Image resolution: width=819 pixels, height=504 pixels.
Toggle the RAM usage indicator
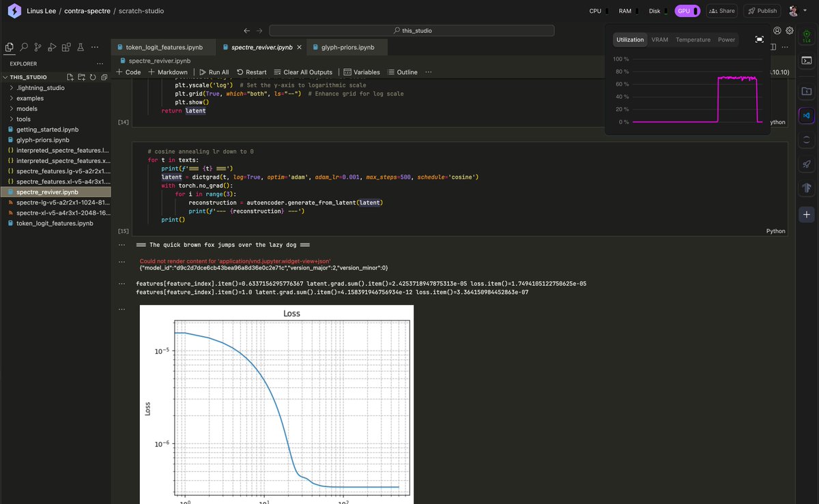click(x=628, y=11)
